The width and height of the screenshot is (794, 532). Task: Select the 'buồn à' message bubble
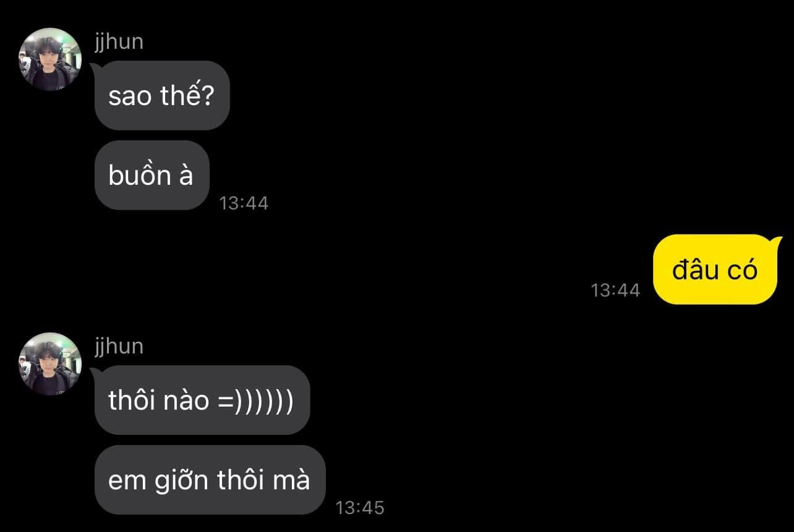152,175
